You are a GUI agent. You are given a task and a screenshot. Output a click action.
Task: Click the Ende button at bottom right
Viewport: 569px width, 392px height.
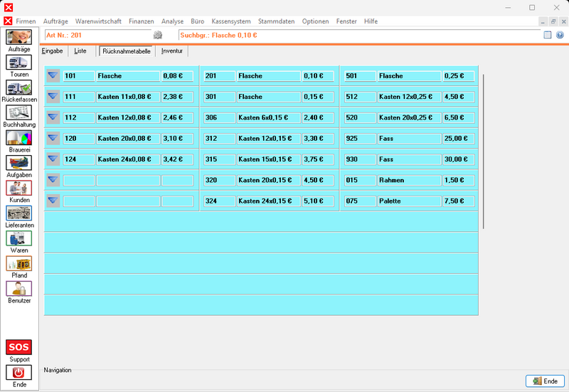545,381
